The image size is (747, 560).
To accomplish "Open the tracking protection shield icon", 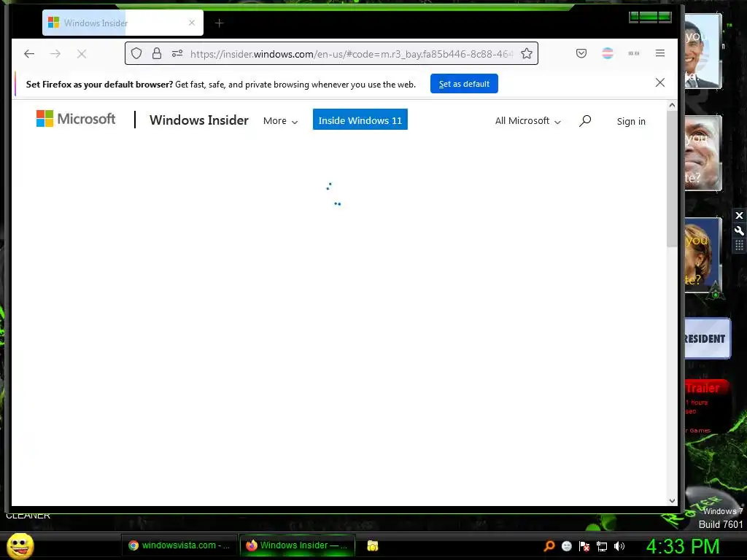I will (x=136, y=53).
